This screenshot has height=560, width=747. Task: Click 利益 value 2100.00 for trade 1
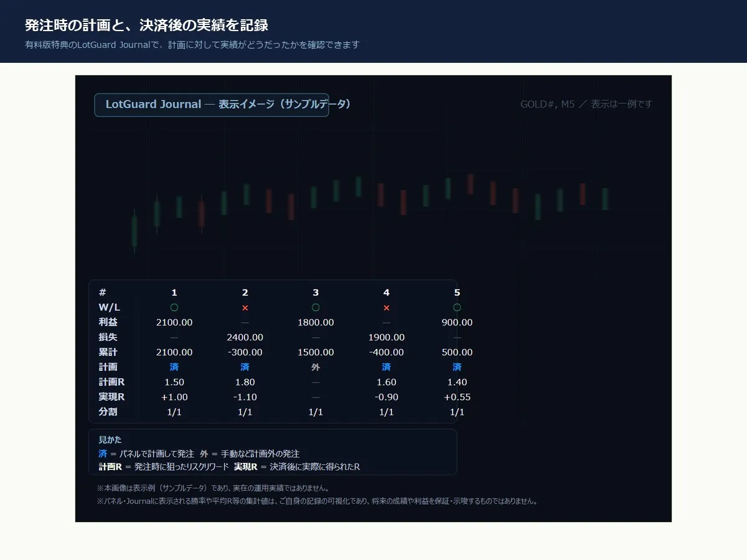(x=174, y=322)
